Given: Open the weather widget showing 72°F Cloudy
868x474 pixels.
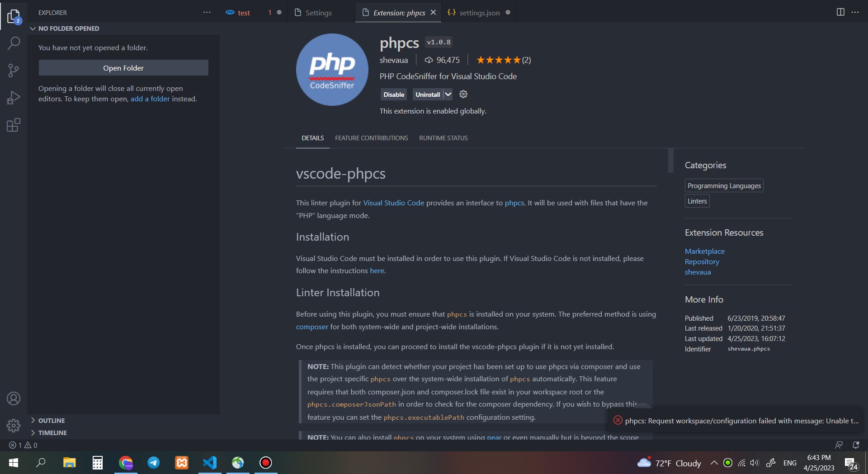Looking at the screenshot, I should click(x=669, y=463).
